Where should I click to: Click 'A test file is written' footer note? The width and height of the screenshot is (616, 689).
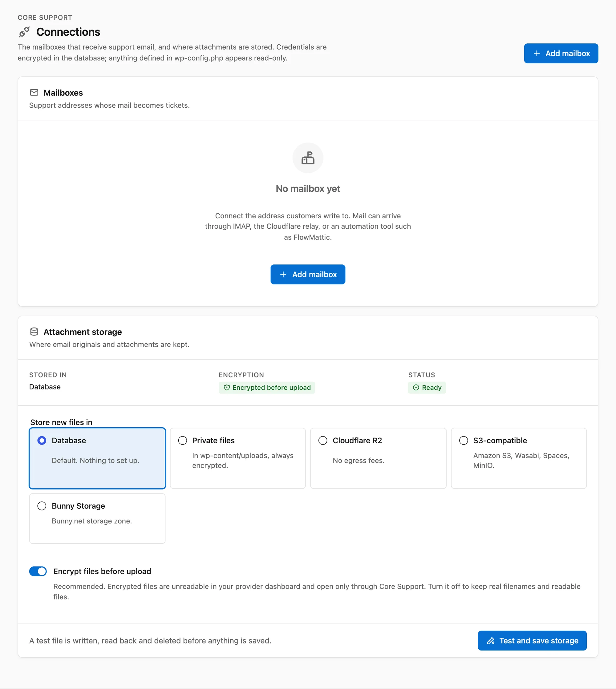[x=150, y=640]
